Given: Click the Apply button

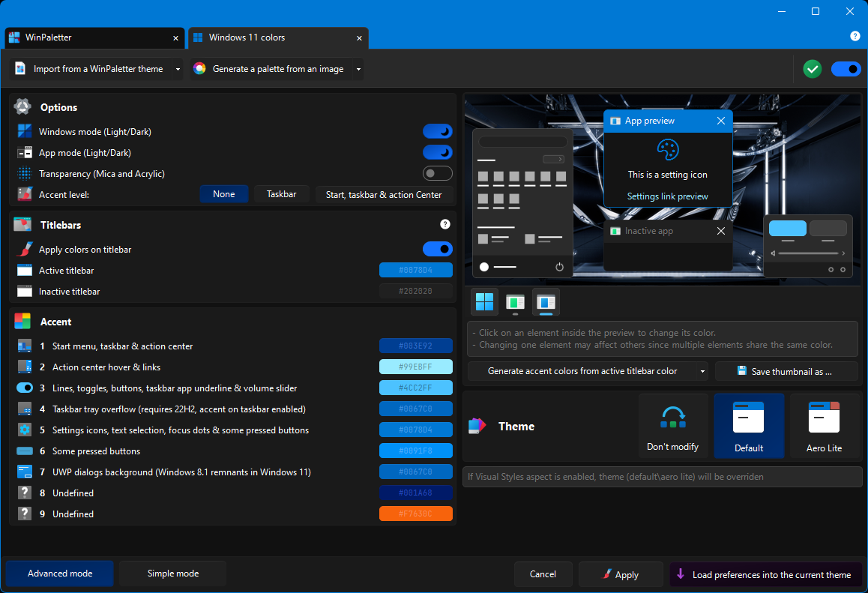Looking at the screenshot, I should pos(621,574).
